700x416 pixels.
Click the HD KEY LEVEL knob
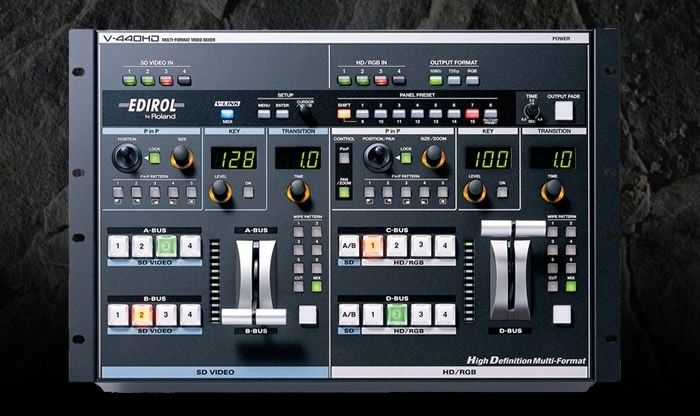point(475,192)
